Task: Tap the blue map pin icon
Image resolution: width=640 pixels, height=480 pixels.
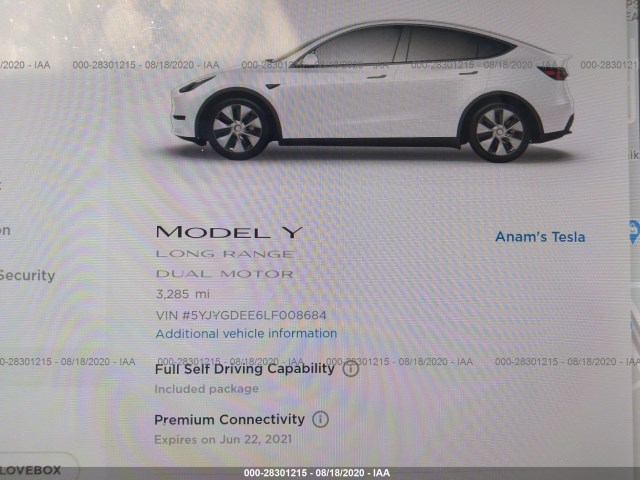Action: click(634, 231)
